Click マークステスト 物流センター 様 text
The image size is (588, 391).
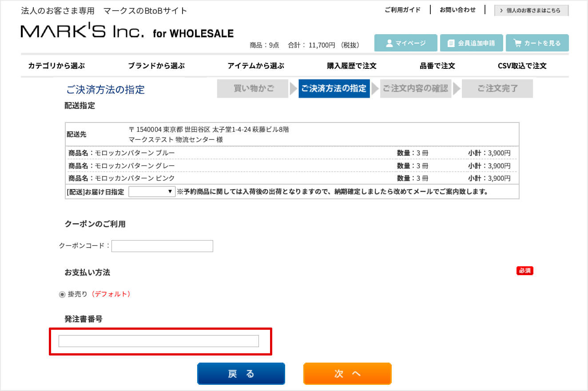tap(175, 139)
